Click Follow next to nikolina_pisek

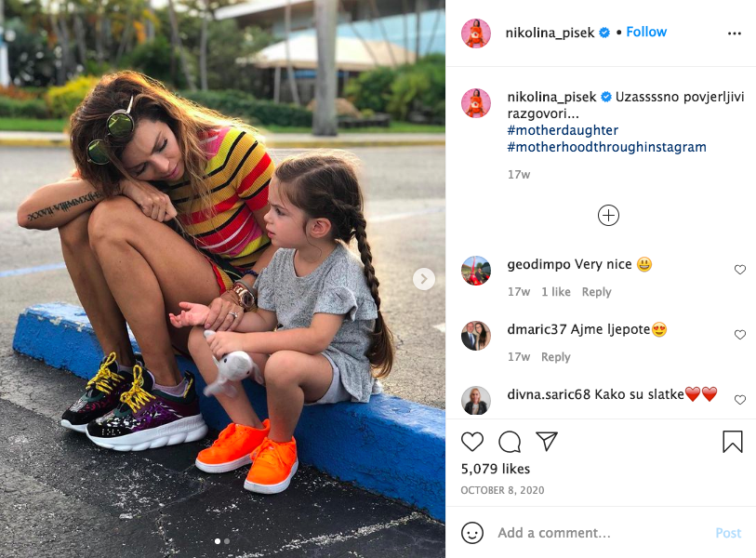tap(646, 32)
